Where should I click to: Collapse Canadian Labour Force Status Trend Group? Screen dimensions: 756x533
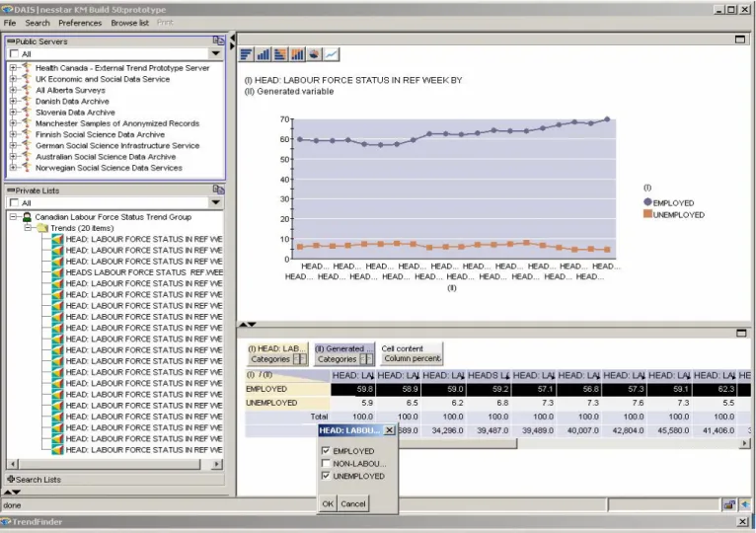point(13,217)
